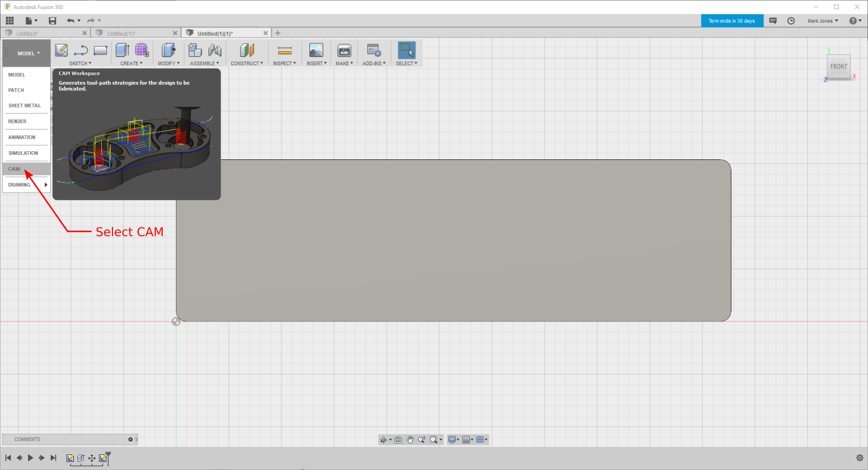Click the Scripts and Add-Ins icon
The width and height of the screenshot is (868, 470).
pos(374,50)
